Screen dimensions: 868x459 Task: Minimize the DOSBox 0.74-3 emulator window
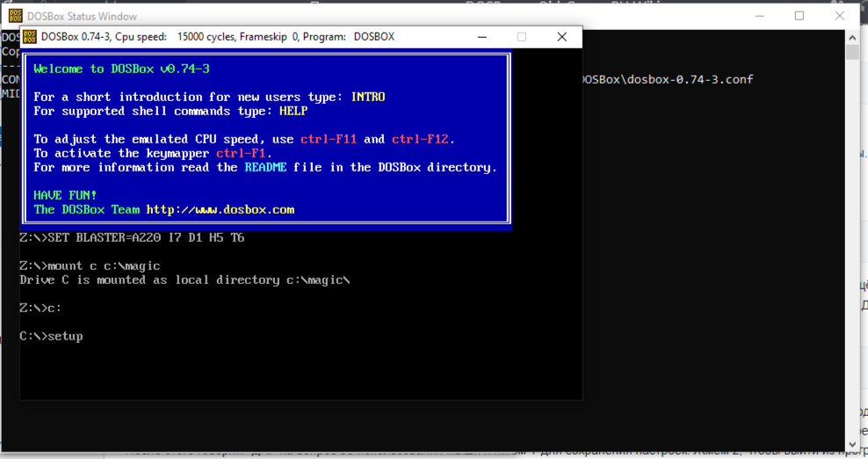pyautogui.click(x=482, y=37)
